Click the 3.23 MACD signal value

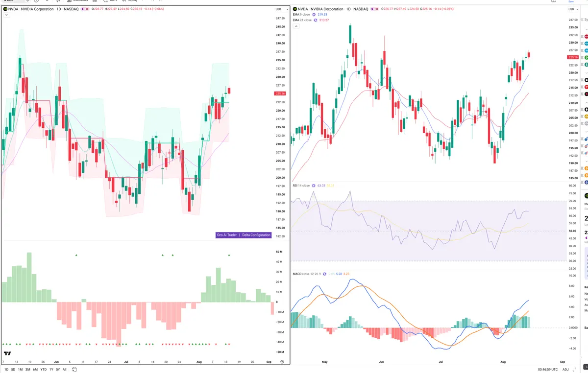[x=346, y=274]
